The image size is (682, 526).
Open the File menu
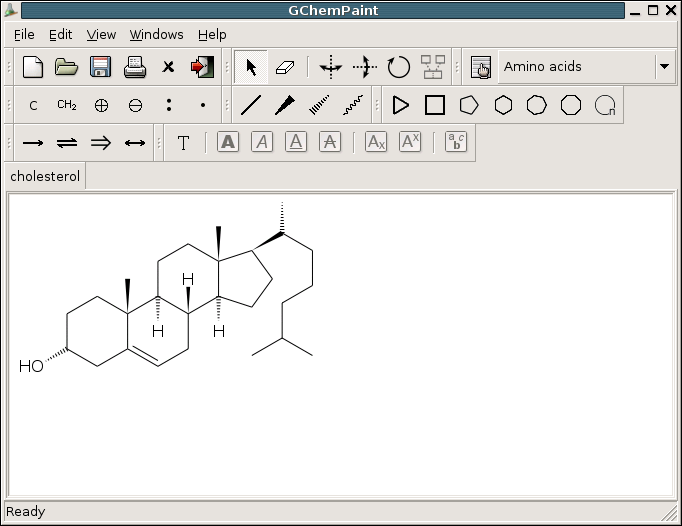pos(24,34)
